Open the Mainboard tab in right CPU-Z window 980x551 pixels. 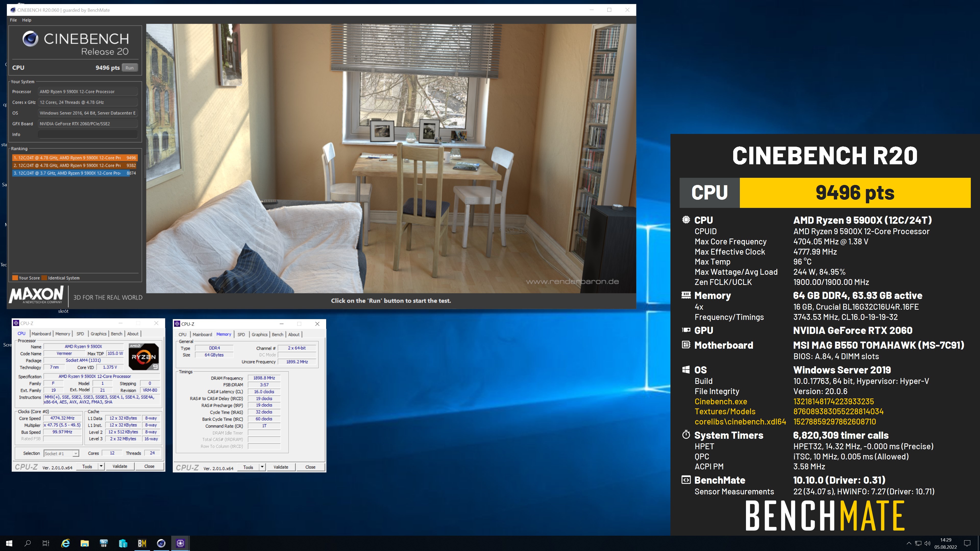point(202,334)
